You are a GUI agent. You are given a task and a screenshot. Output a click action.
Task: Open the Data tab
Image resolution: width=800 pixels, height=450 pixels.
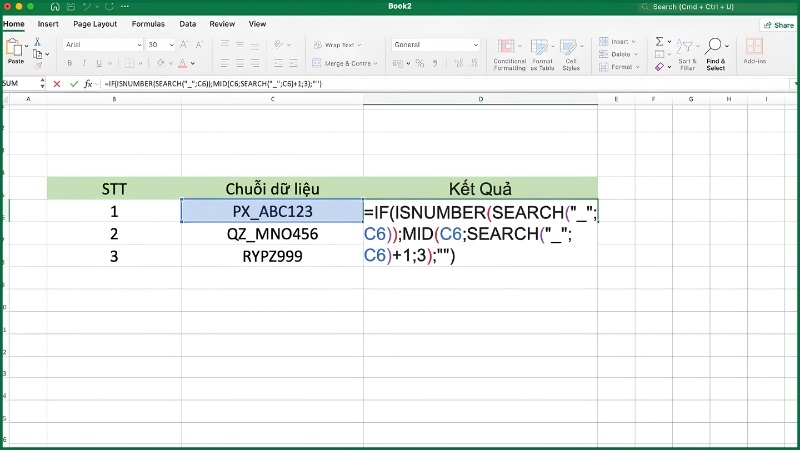point(187,24)
